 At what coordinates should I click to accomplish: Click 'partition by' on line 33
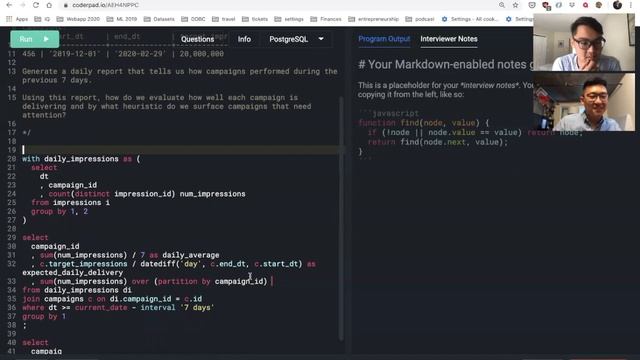[x=184, y=281]
